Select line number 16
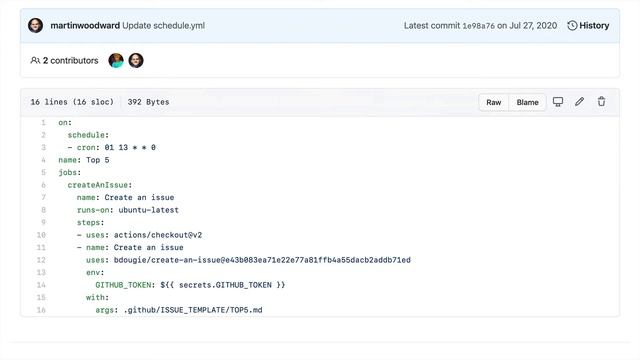Screen dimensions: 640x360 tap(41, 310)
